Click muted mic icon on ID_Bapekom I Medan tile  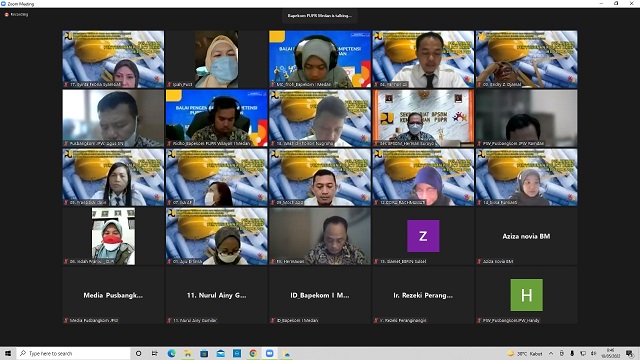click(x=273, y=320)
